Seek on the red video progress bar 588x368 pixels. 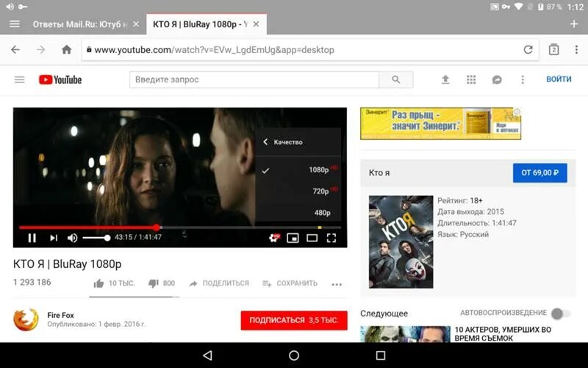[180, 227]
